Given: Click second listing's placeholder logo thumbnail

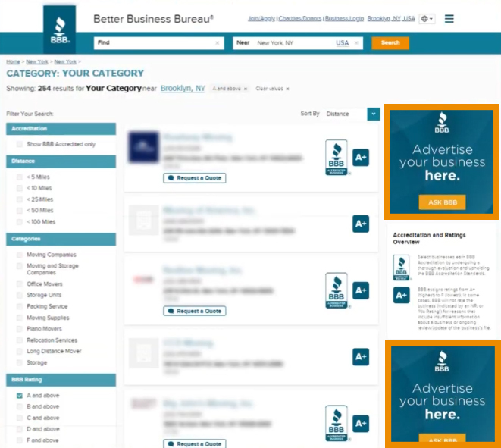Looking at the screenshot, I should point(144,221).
